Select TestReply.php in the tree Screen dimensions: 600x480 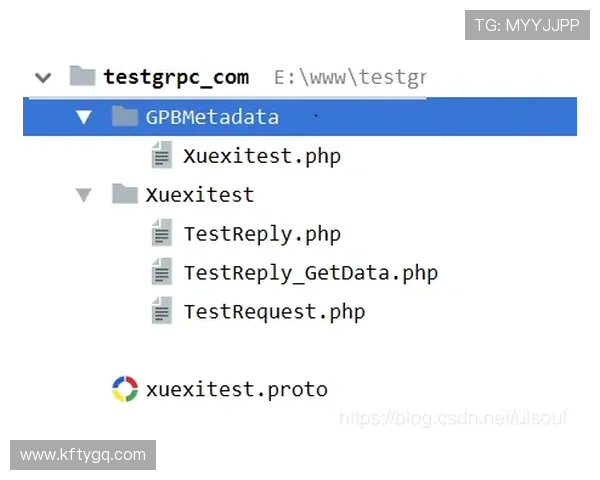point(262,234)
